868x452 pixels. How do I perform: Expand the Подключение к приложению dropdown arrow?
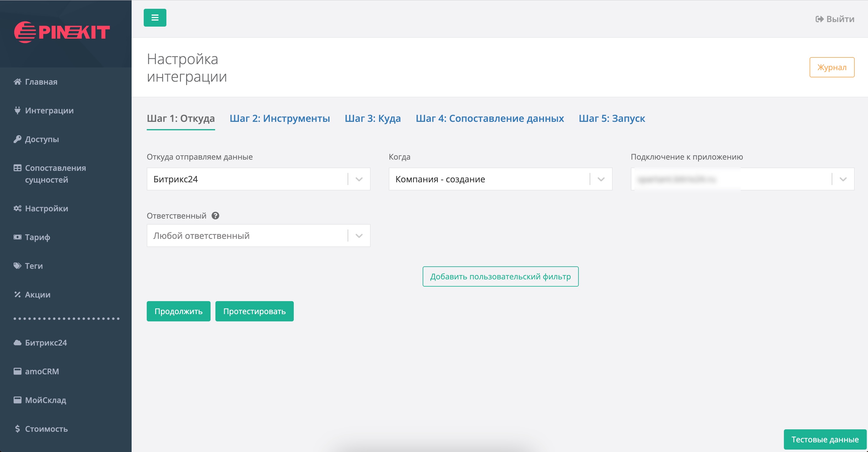(843, 179)
